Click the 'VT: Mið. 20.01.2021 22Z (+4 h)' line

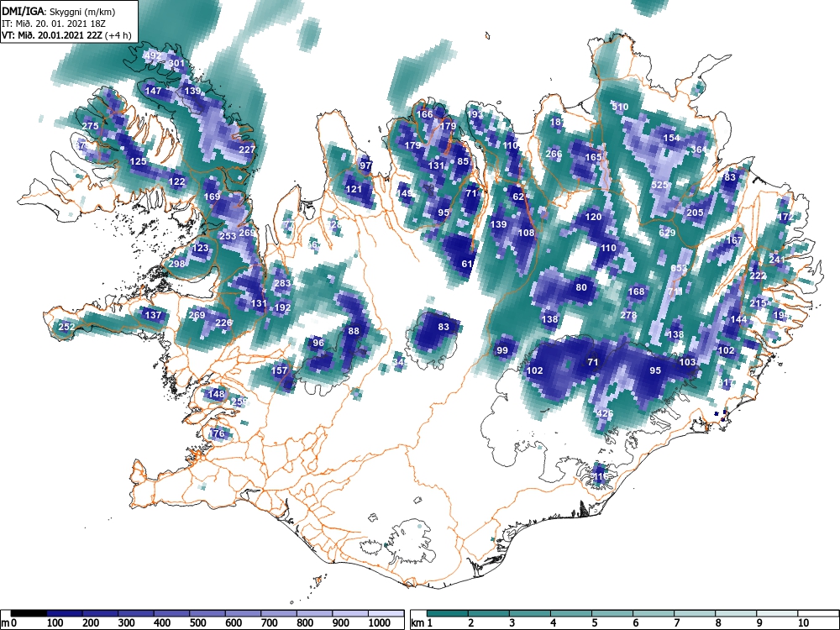coord(66,35)
